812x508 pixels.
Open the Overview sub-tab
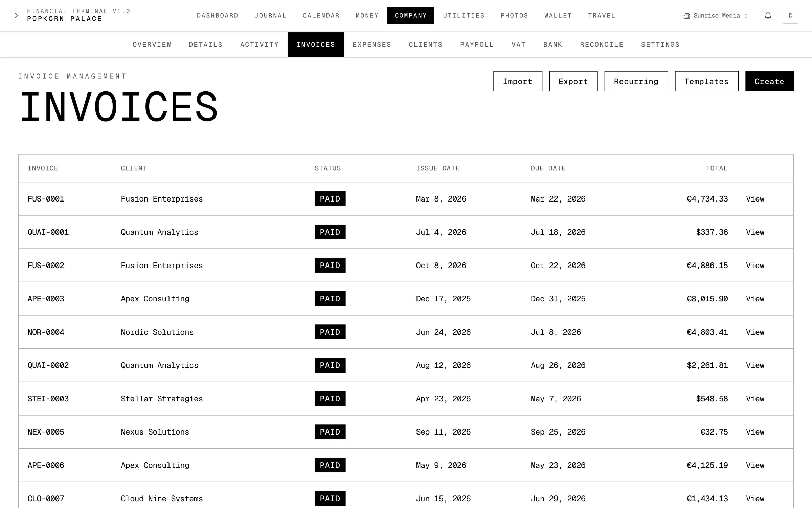[x=152, y=45]
